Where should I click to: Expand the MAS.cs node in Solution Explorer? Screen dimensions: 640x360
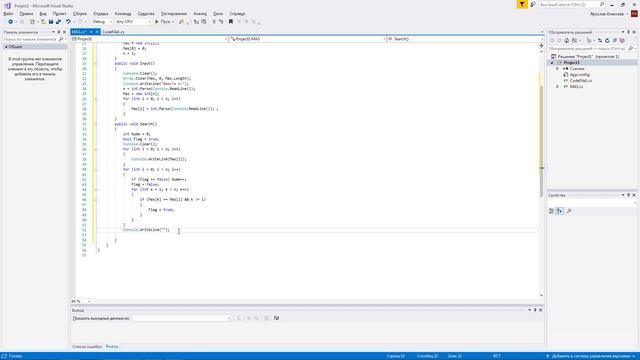(558, 87)
